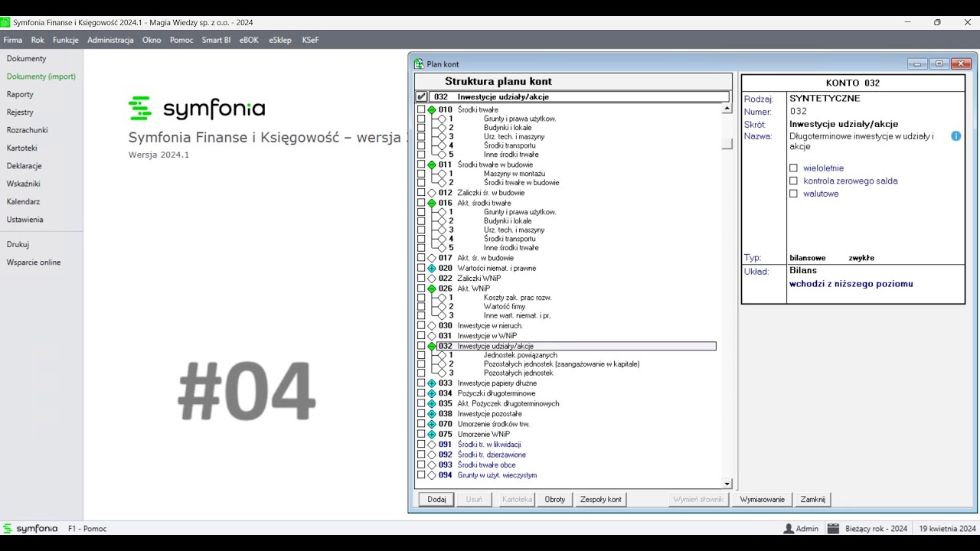Collapse the 011 Środki trwałe w budowie node

(x=432, y=165)
